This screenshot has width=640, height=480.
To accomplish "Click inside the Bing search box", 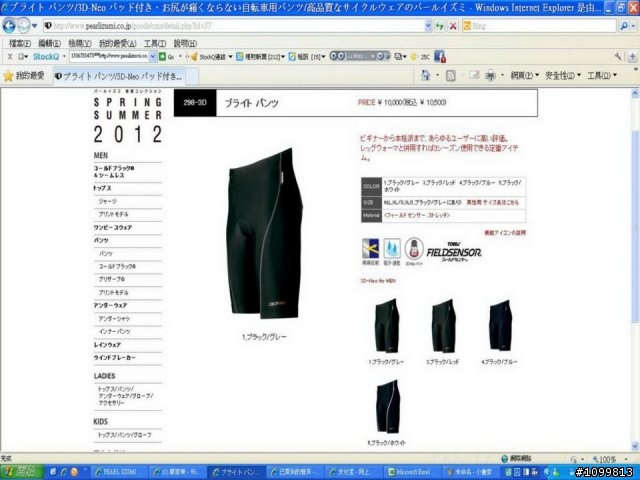I will coord(539,26).
